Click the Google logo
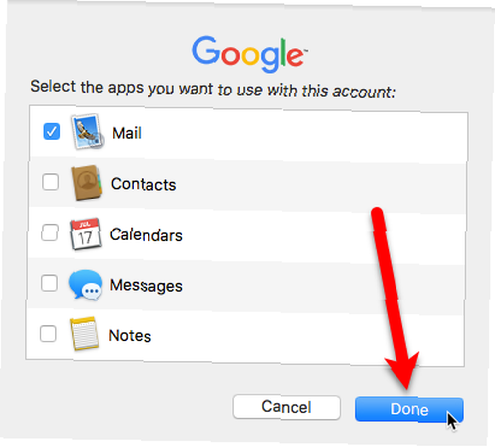The image size is (495, 448). 249,54
